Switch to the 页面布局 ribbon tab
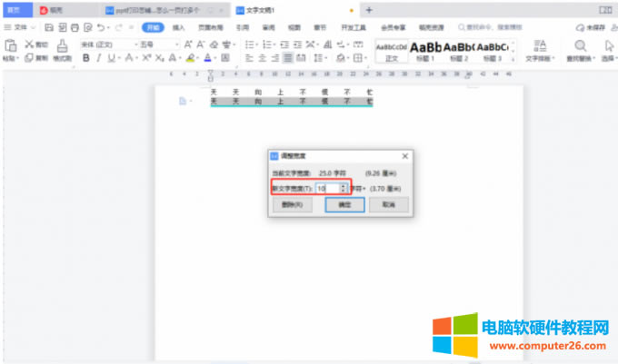Viewport: 618px width, 364px height. (x=211, y=27)
